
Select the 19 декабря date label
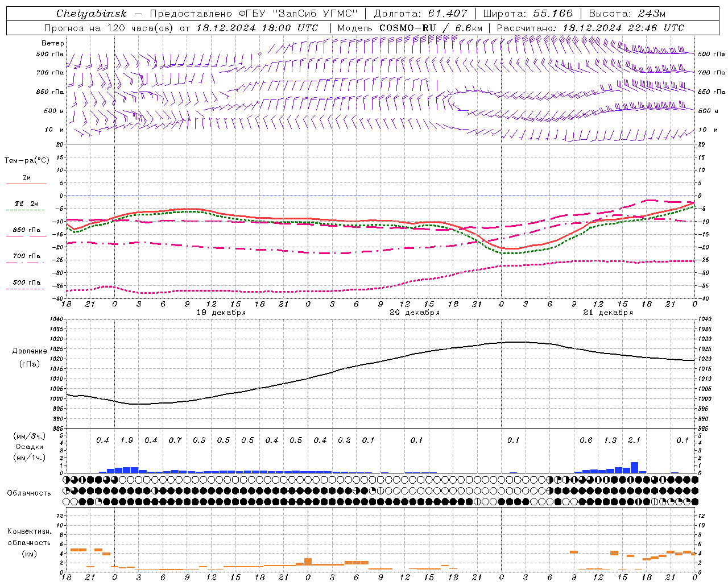tap(221, 312)
